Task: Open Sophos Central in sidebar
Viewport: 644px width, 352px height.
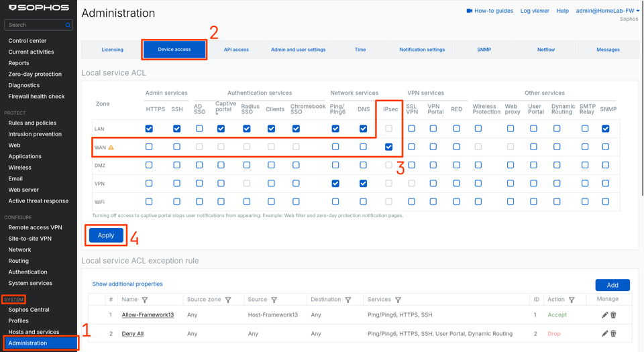Action: [x=29, y=310]
